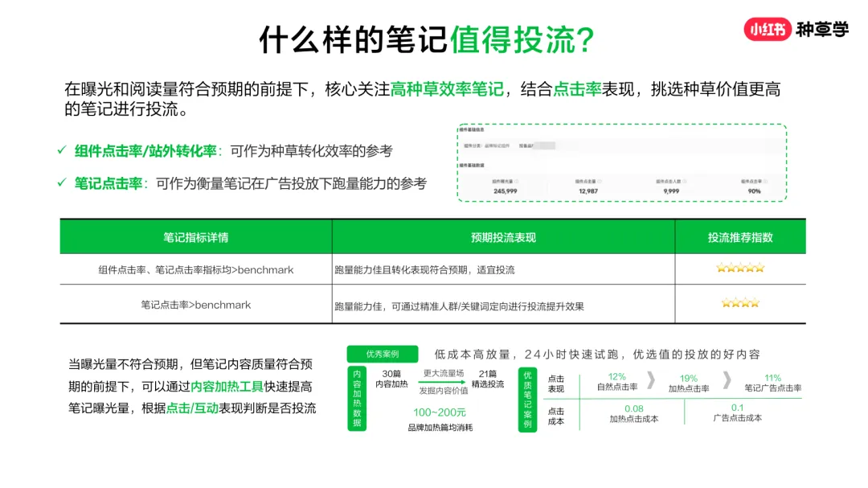The height and width of the screenshot is (488, 868).
Task: Click the 品牌加热篇均消耗 caption
Action: (x=440, y=428)
